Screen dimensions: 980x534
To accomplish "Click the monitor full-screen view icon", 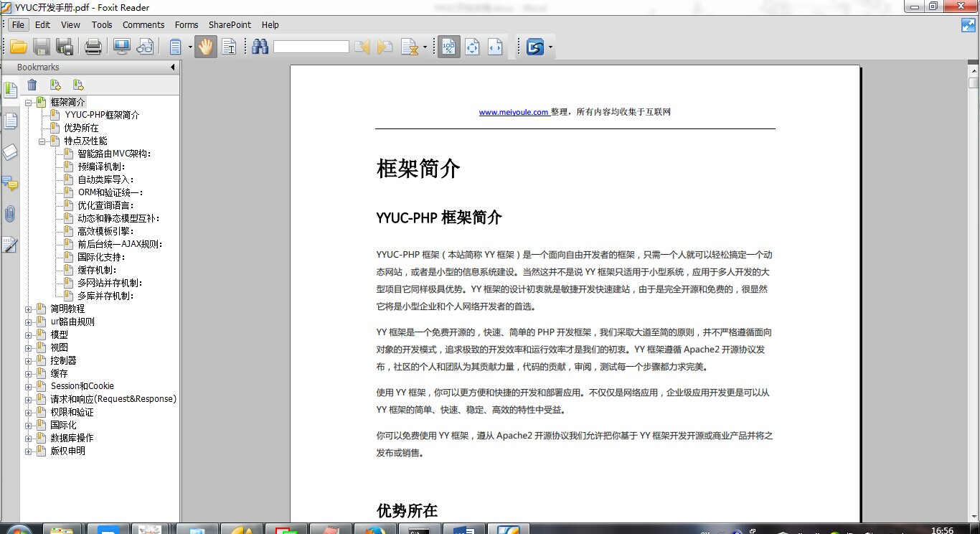I will click(x=121, y=47).
